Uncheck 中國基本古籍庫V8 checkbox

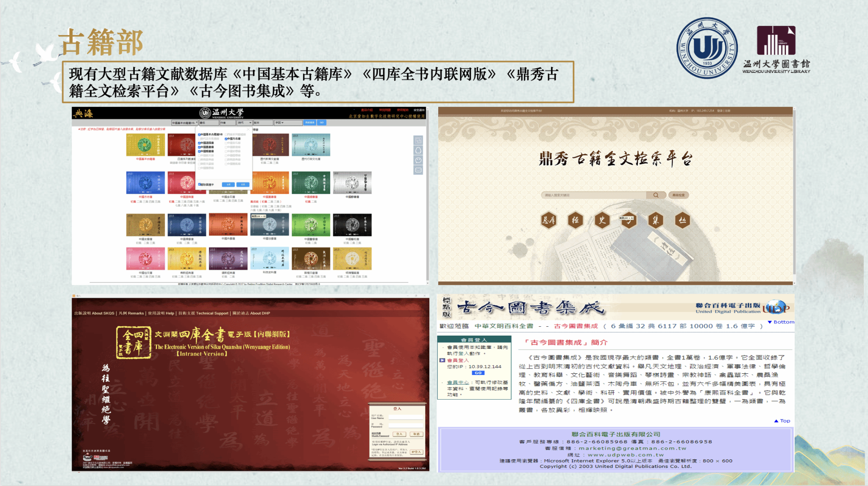tap(200, 134)
